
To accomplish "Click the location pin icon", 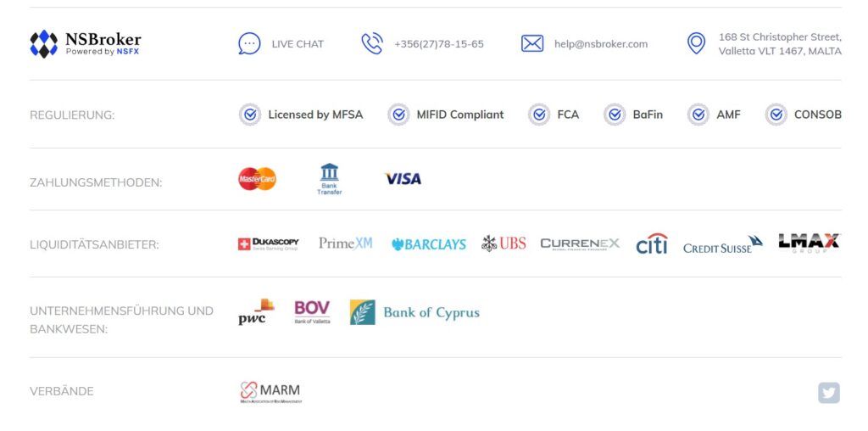I will [x=696, y=43].
